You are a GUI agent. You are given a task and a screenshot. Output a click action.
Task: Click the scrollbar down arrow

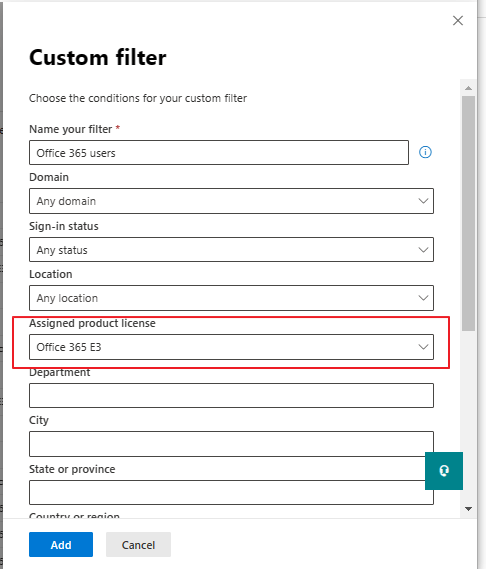[468, 509]
